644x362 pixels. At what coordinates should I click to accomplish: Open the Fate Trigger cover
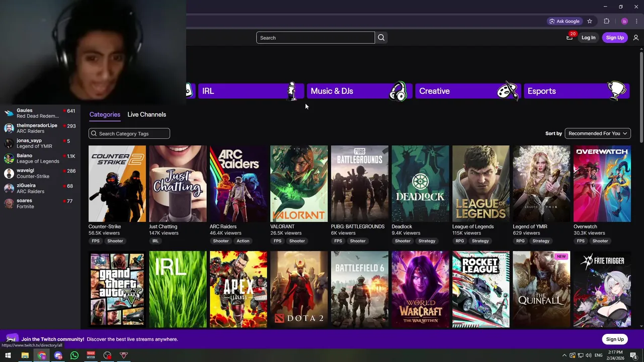(602, 290)
